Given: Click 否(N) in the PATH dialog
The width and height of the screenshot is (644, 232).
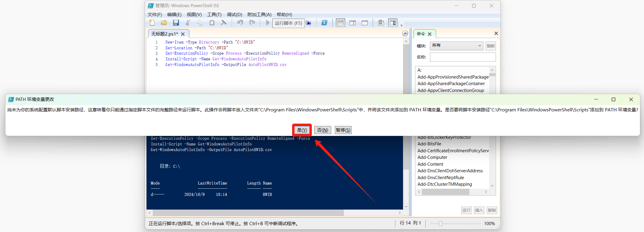Looking at the screenshot, I should 322,130.
